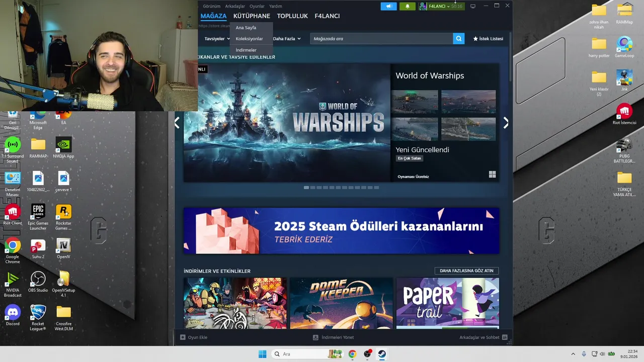Image resolution: width=644 pixels, height=362 pixels.
Task: Open the green notifications bell
Action: point(408,6)
